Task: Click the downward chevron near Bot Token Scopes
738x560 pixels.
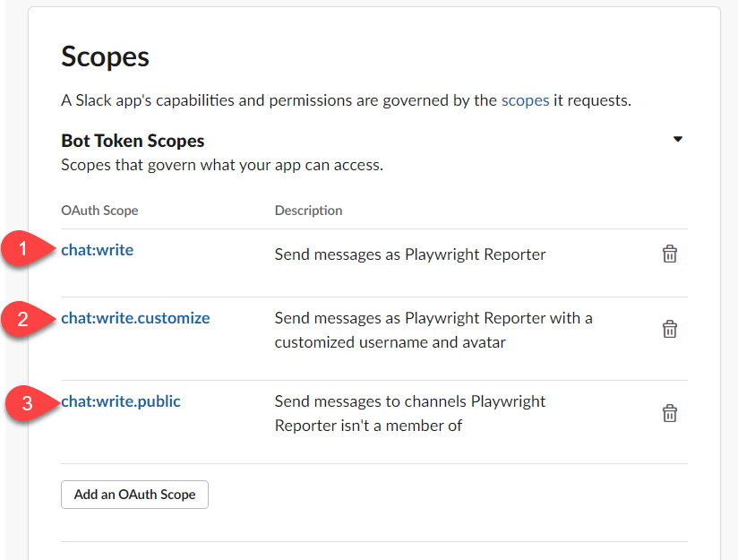Action: [678, 140]
